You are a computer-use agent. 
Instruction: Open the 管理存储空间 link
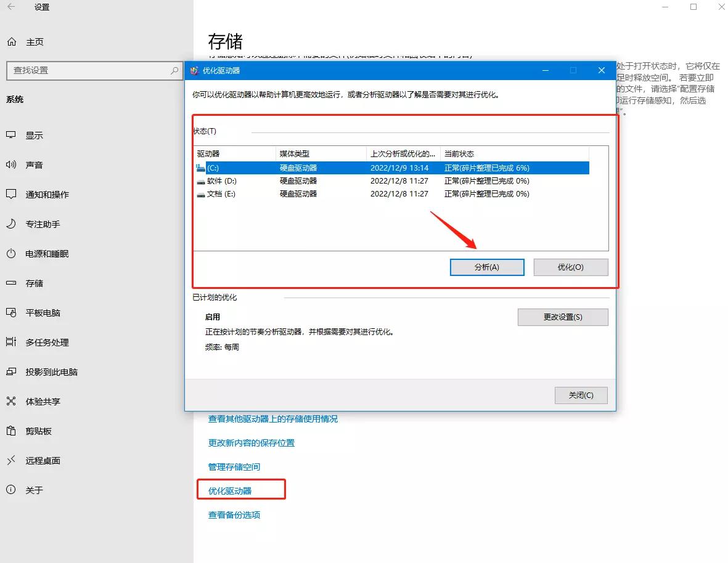pyautogui.click(x=233, y=466)
